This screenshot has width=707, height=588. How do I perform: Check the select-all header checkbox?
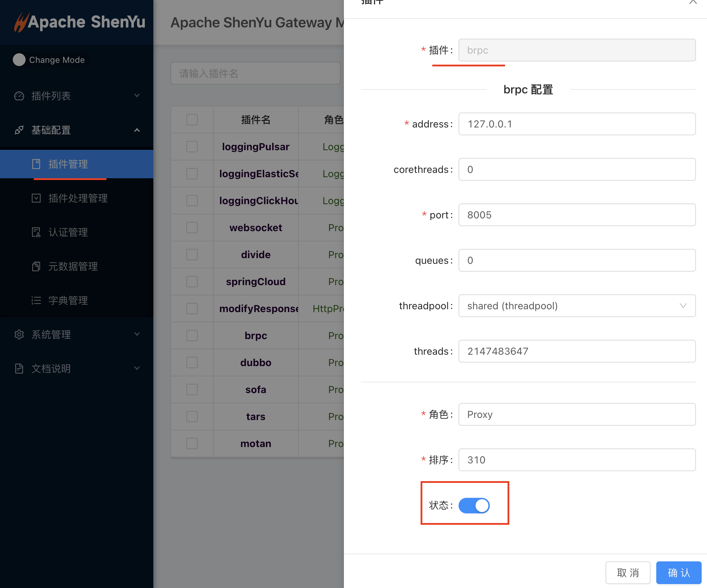pos(192,120)
